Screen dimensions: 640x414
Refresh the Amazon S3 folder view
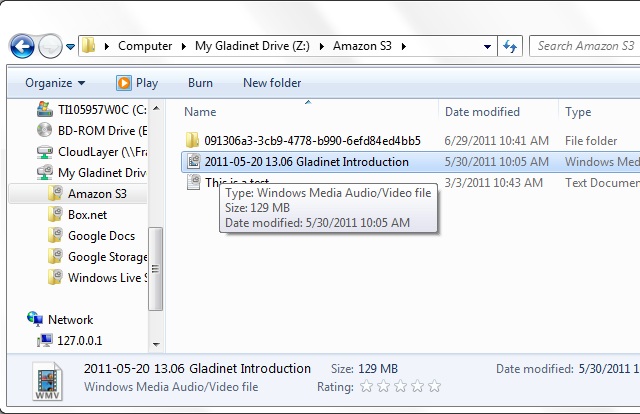tap(510, 46)
